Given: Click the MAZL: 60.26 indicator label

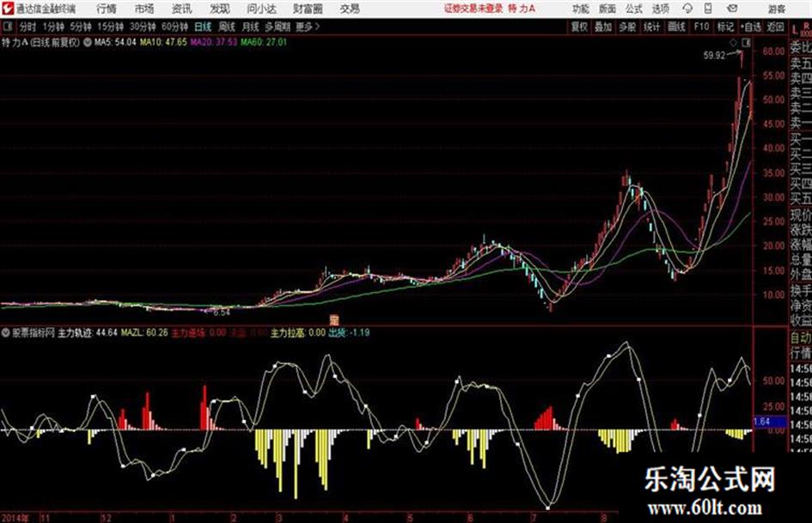Looking at the screenshot, I should click(x=144, y=332).
